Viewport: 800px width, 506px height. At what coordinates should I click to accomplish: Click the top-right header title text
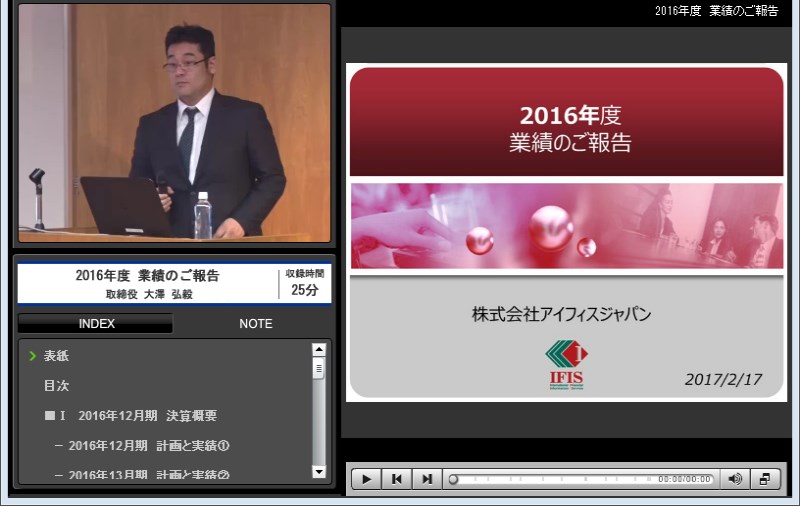click(716, 11)
